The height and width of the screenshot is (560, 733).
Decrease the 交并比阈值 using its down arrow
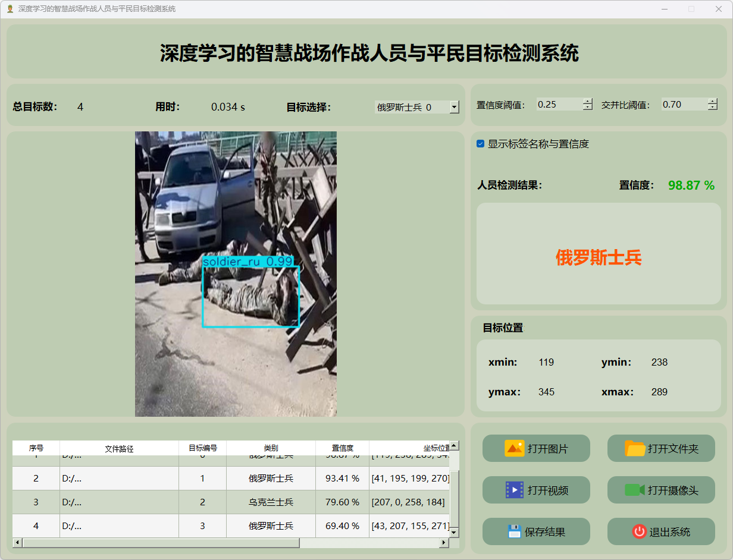pyautogui.click(x=713, y=108)
